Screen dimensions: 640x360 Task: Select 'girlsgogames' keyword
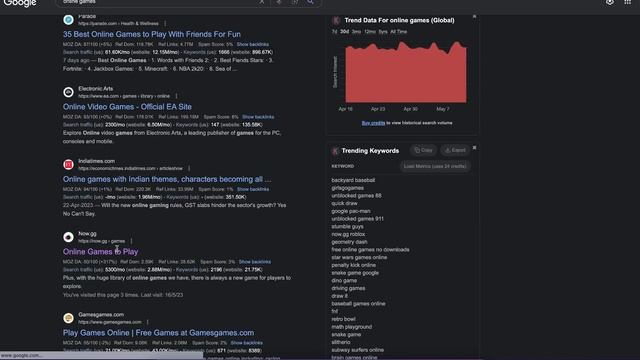point(347,188)
